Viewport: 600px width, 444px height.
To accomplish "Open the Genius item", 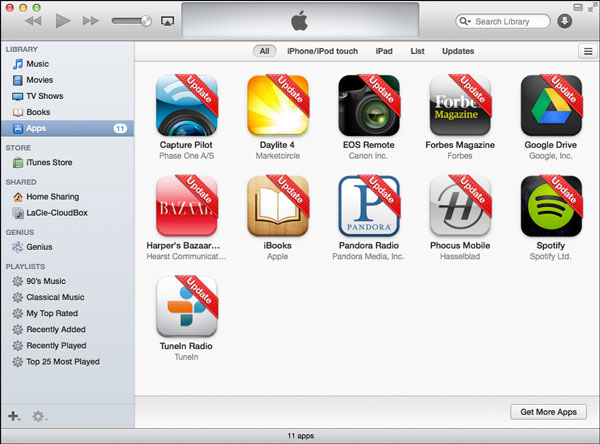I will [67, 247].
